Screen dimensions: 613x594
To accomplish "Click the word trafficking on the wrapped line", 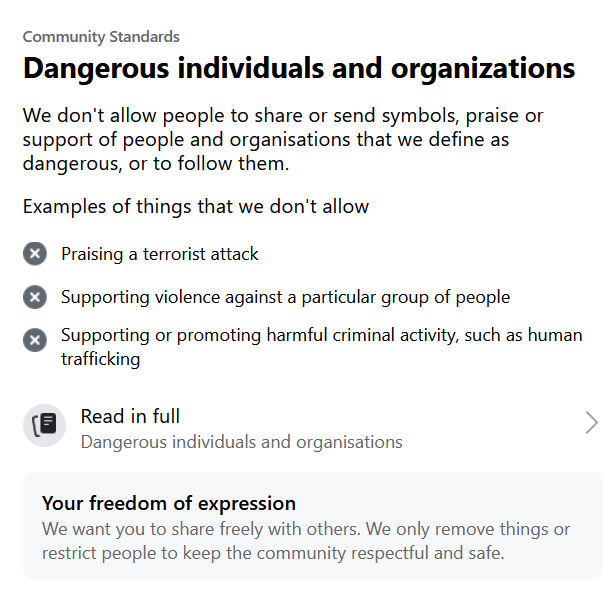I will [x=100, y=359].
